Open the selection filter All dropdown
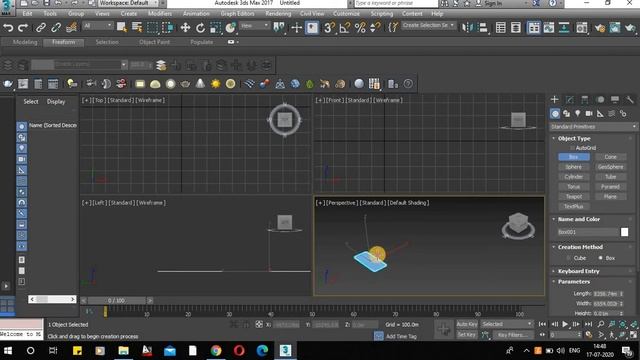 point(98,26)
